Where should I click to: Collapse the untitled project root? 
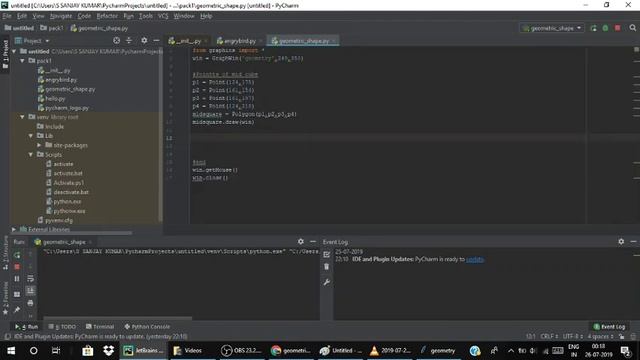(x=14, y=51)
